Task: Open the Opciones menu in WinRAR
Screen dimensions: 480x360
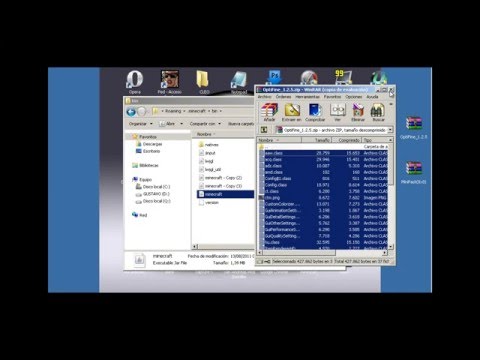Action: [354, 97]
